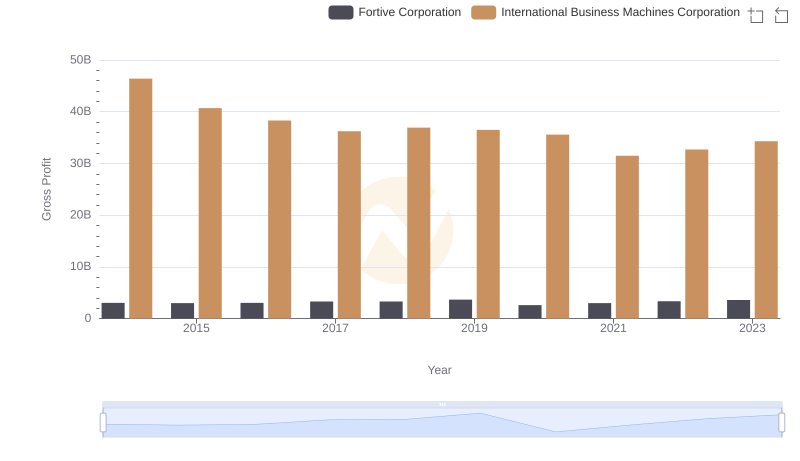
Task: Click the range slider top drag bar
Action: (442, 404)
